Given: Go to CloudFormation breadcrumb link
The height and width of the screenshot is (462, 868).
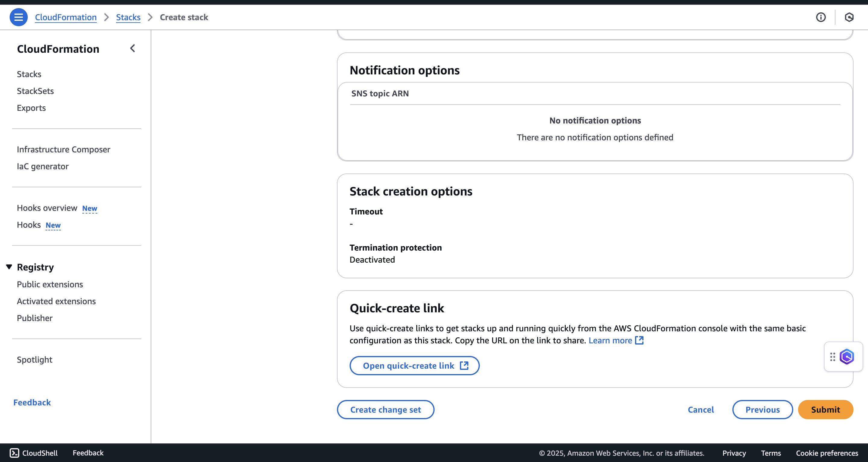Looking at the screenshot, I should (66, 17).
